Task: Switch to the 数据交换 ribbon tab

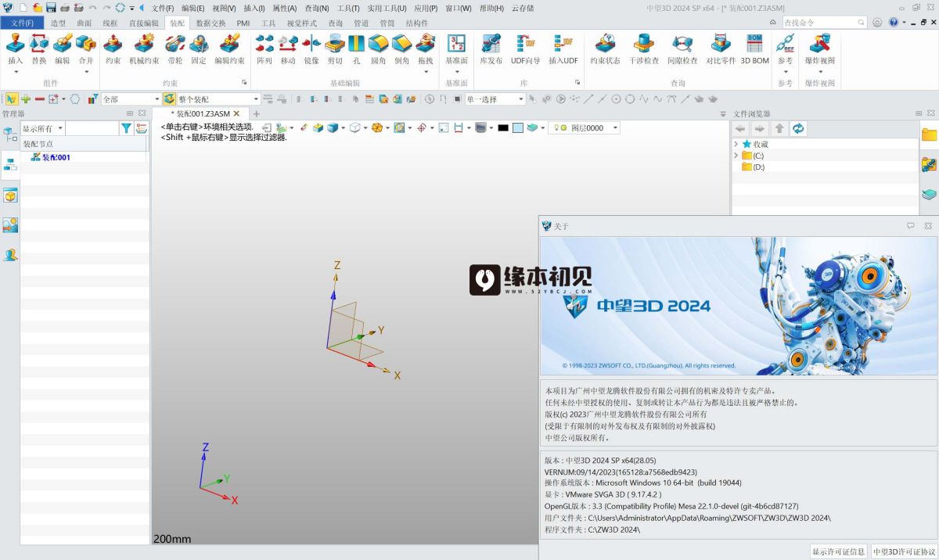Action: (210, 23)
